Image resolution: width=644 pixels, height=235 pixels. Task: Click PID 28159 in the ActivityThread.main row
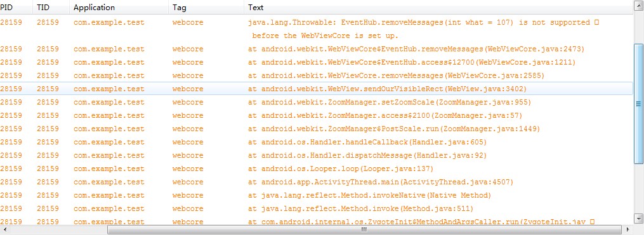(11, 182)
